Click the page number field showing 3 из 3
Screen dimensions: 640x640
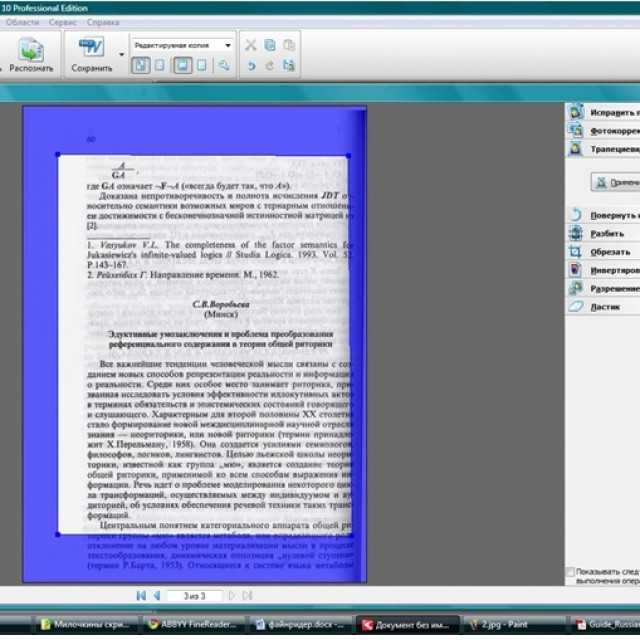click(x=195, y=596)
